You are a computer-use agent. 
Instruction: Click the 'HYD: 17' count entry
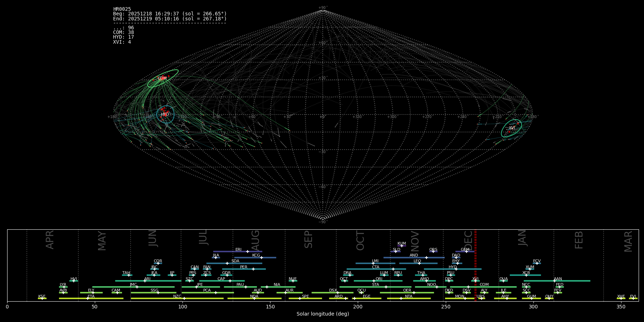coord(123,37)
